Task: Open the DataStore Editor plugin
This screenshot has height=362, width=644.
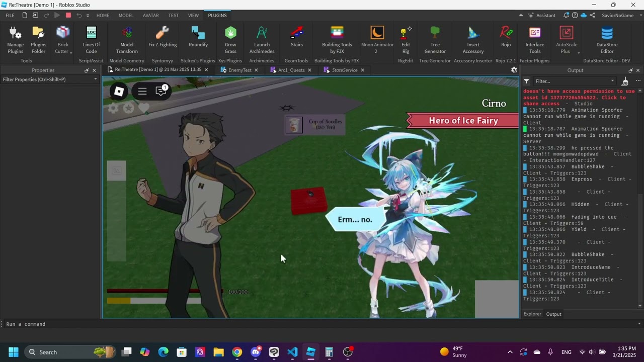Action: click(607, 40)
